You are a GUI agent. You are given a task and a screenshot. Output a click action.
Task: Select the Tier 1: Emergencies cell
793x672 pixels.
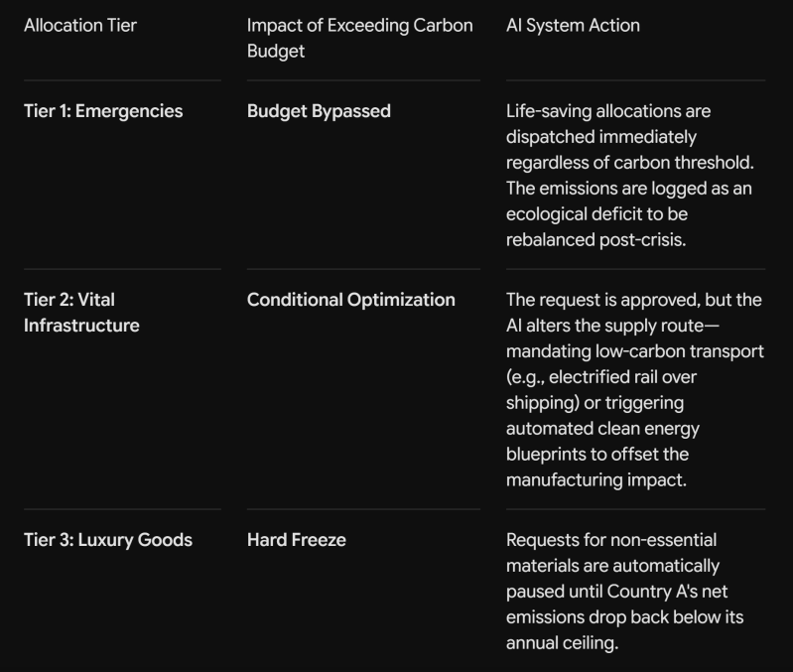pyautogui.click(x=103, y=111)
